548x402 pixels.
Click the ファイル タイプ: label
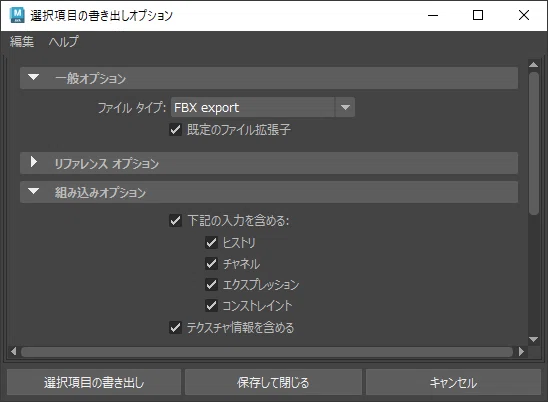(x=132, y=107)
